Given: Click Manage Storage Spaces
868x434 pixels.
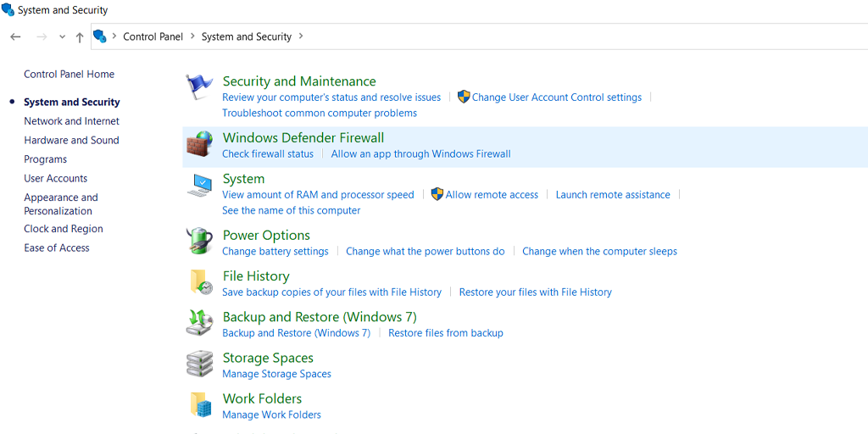Looking at the screenshot, I should [x=276, y=374].
